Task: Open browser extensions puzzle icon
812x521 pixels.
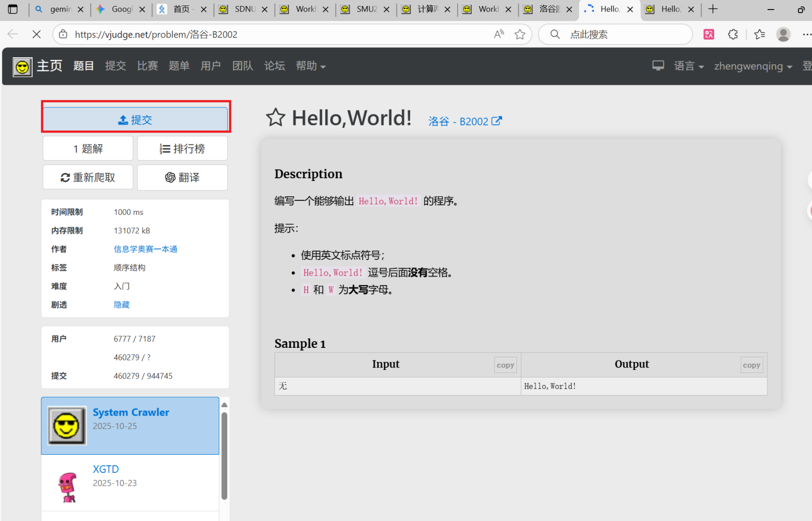Action: point(733,34)
